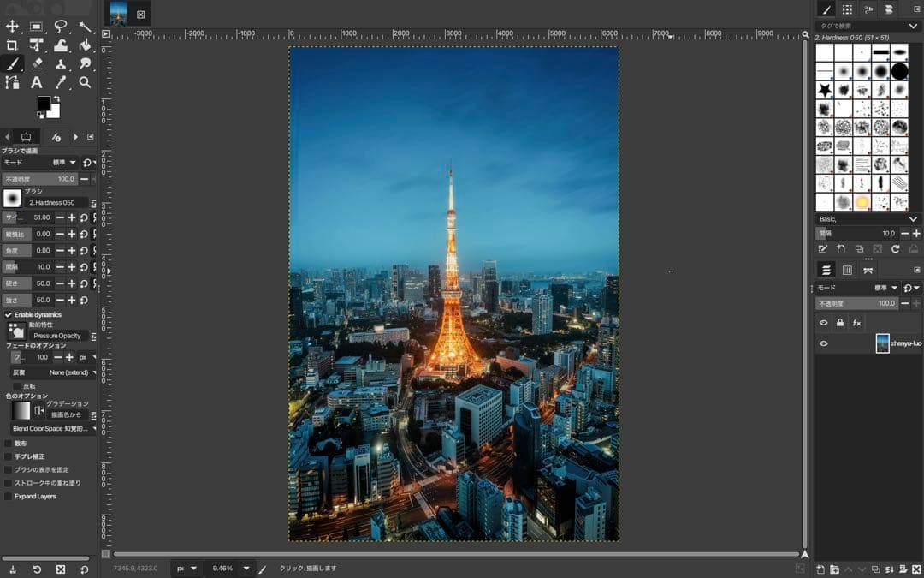
Task: Increase layer opacity with the plus button
Action: pyautogui.click(x=916, y=303)
